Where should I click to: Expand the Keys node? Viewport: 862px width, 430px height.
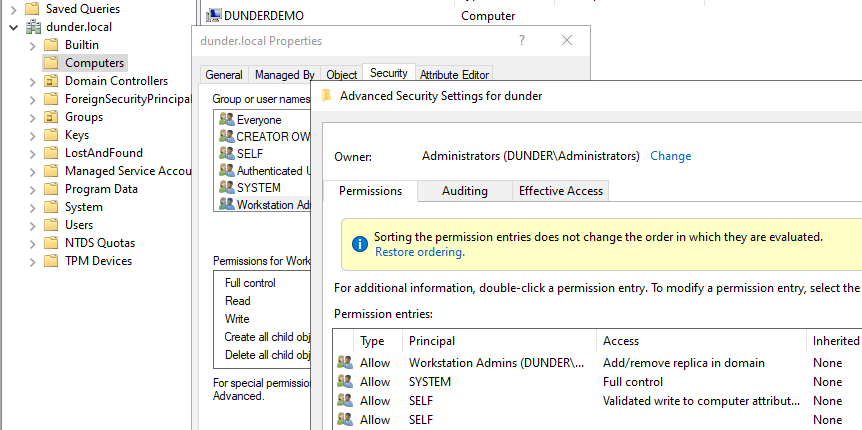[33, 135]
